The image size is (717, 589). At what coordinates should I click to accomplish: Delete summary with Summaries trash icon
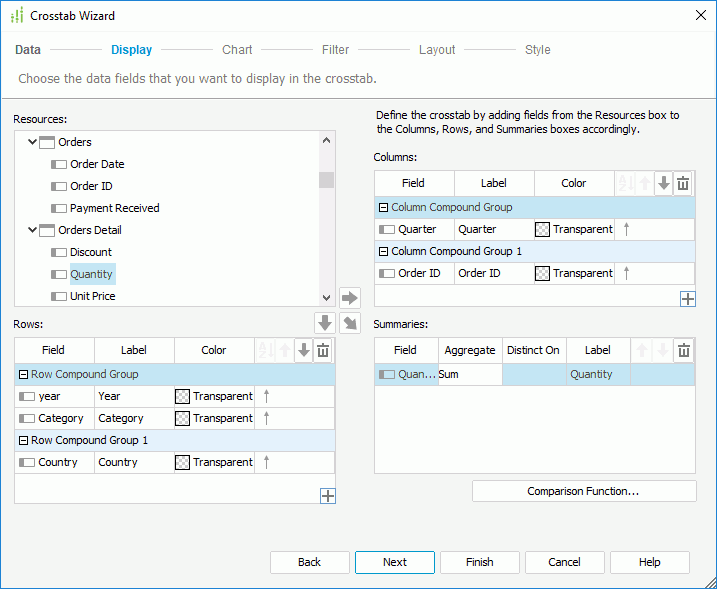coord(684,350)
